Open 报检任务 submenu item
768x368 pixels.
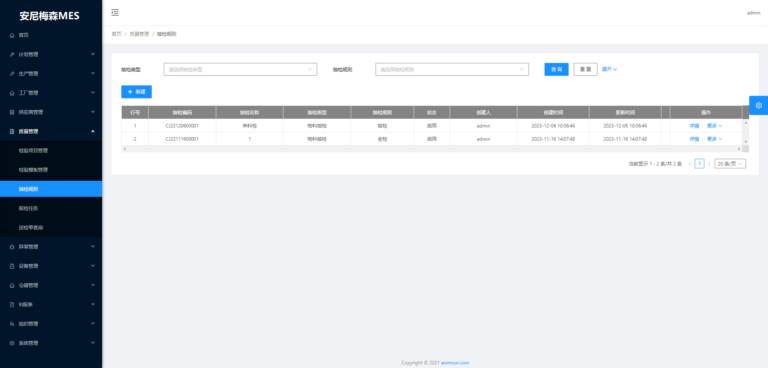pyautogui.click(x=51, y=208)
